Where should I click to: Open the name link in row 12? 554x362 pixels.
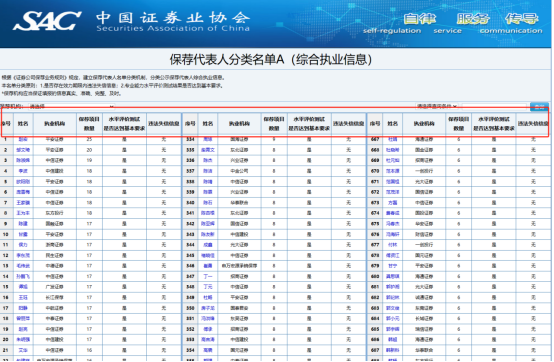pyautogui.click(x=23, y=255)
